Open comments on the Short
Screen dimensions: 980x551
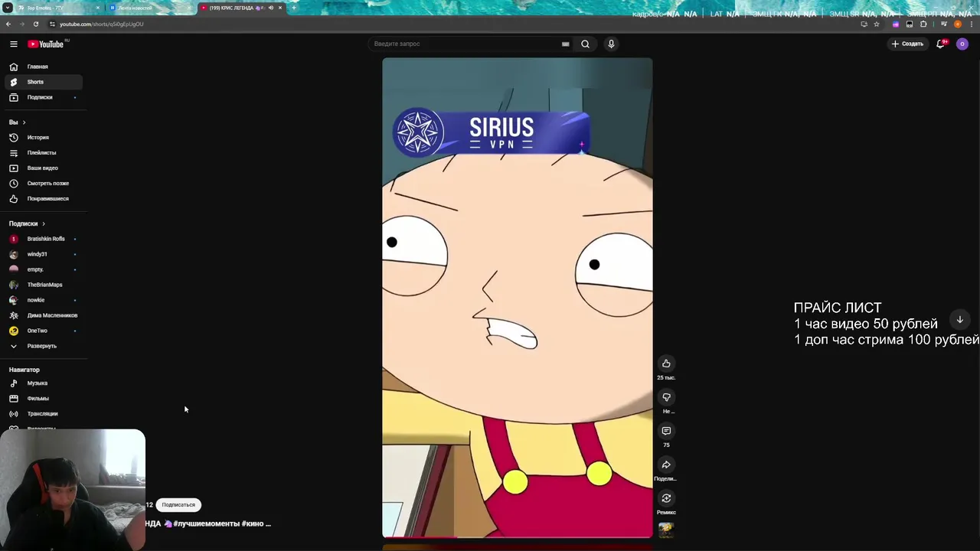666,431
